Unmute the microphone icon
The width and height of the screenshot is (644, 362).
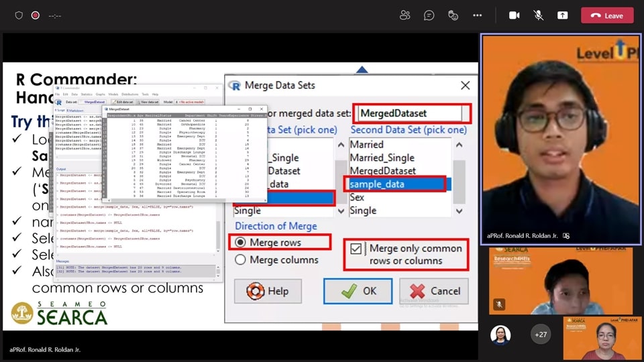click(x=538, y=15)
